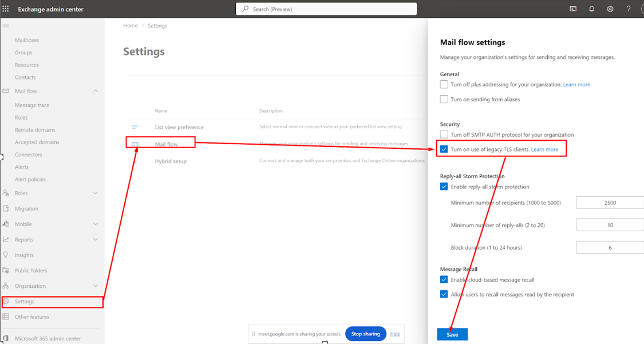
Task: Open the Hybrid setup row
Action: click(x=275, y=161)
